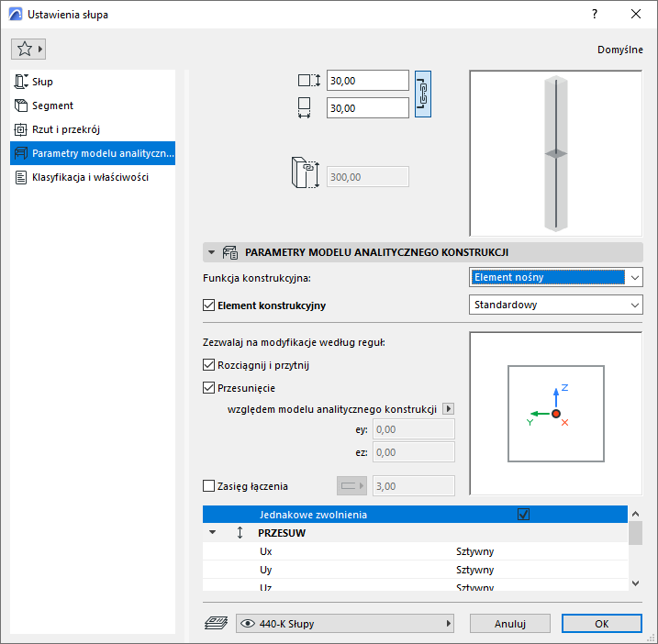The height and width of the screenshot is (644, 658).
Task: Open Funkcja konstrukcyjna dropdown
Action: click(x=555, y=277)
